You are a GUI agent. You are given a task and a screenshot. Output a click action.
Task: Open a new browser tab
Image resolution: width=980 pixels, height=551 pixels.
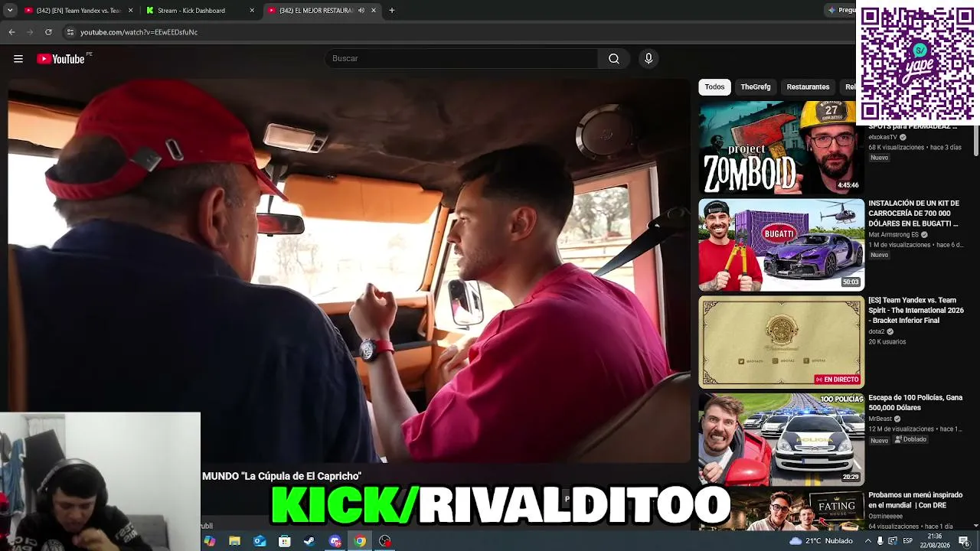[392, 11]
